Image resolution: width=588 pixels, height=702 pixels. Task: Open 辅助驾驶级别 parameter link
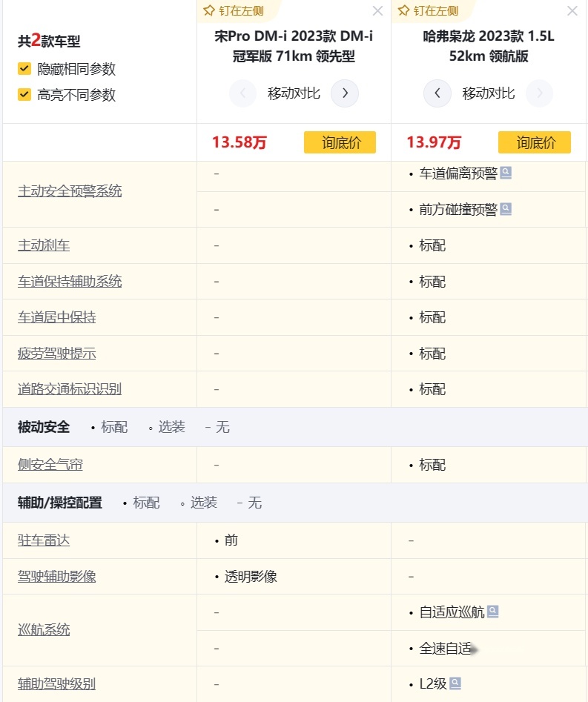pos(57,684)
